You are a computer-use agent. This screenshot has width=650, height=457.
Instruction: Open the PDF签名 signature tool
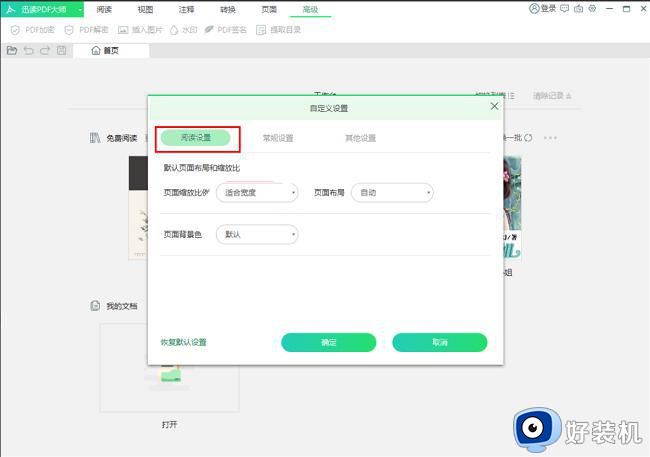tap(226, 30)
